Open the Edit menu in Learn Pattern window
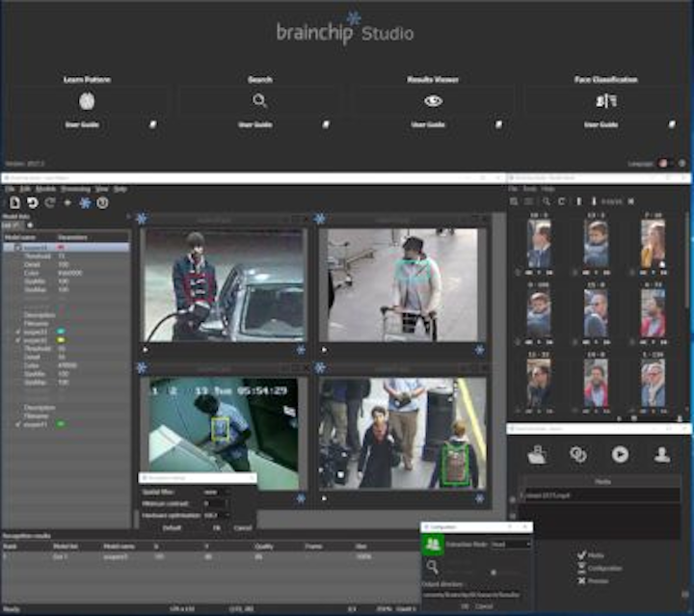The image size is (694, 616). coord(25,189)
